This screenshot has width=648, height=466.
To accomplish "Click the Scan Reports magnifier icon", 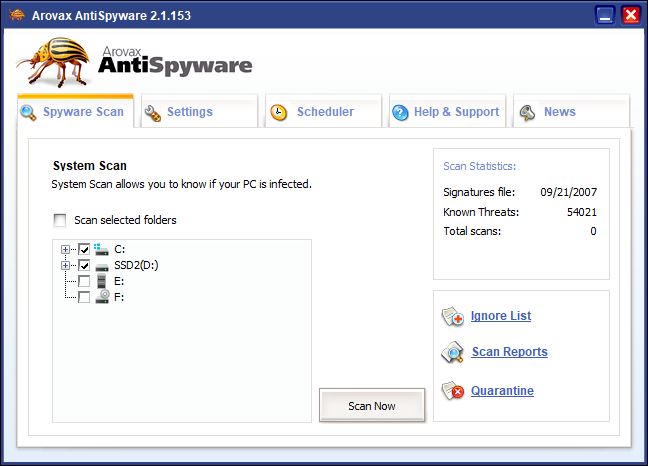I will coord(453,352).
